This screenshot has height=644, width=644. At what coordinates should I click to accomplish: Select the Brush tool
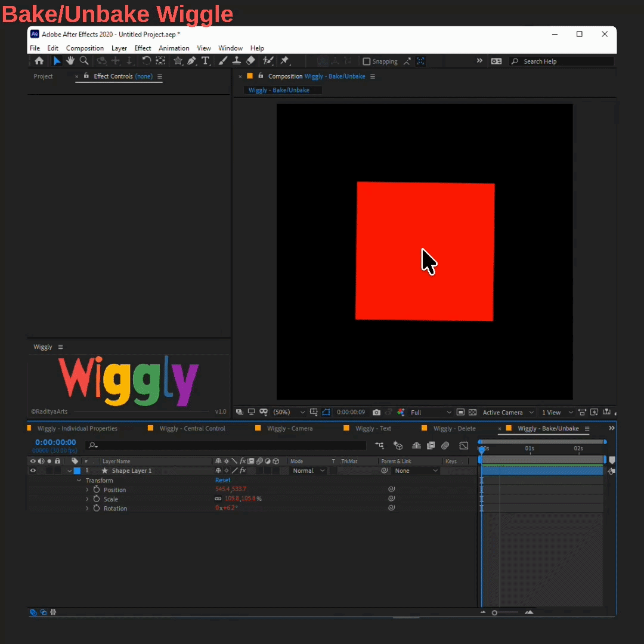coord(222,61)
